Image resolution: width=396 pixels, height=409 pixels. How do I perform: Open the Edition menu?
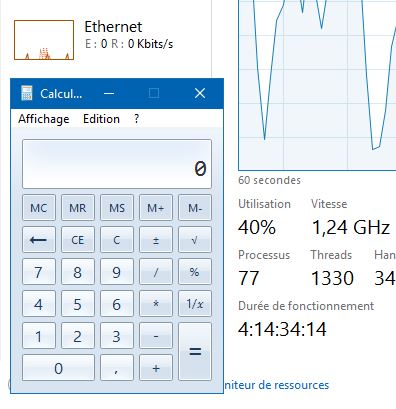click(x=101, y=119)
